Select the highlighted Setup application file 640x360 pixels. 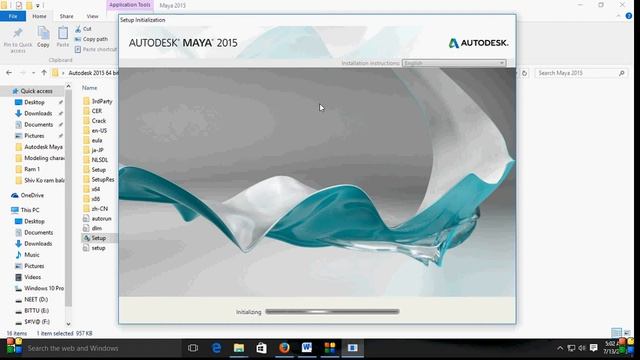[x=99, y=238]
